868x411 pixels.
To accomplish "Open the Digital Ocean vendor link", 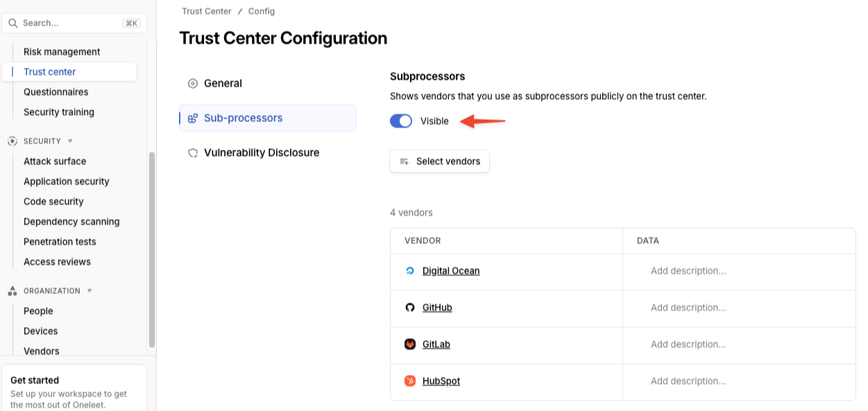I will pos(451,271).
